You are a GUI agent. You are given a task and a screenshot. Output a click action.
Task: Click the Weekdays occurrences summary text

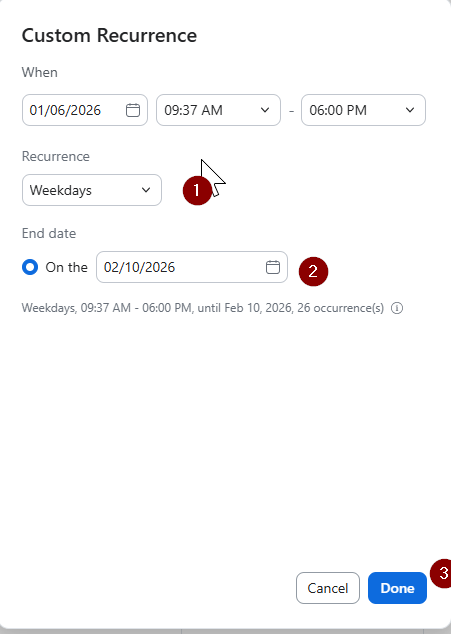pos(203,308)
